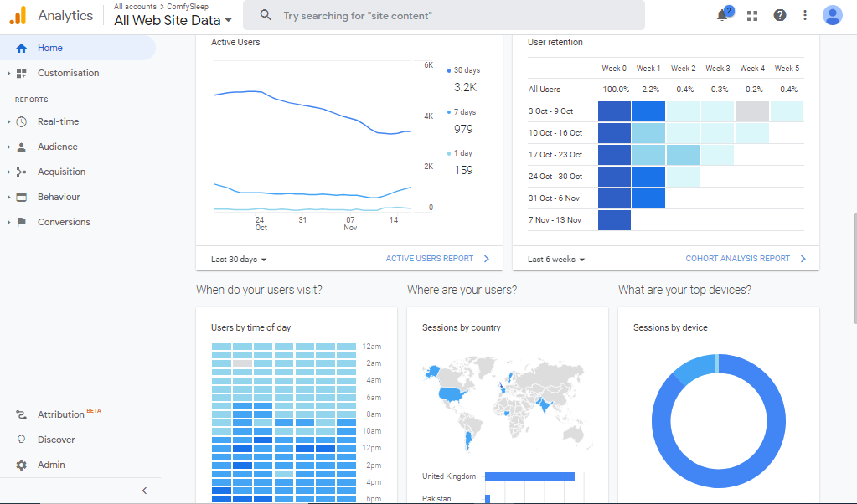Click the page vertical scrollbar

pyautogui.click(x=854, y=269)
